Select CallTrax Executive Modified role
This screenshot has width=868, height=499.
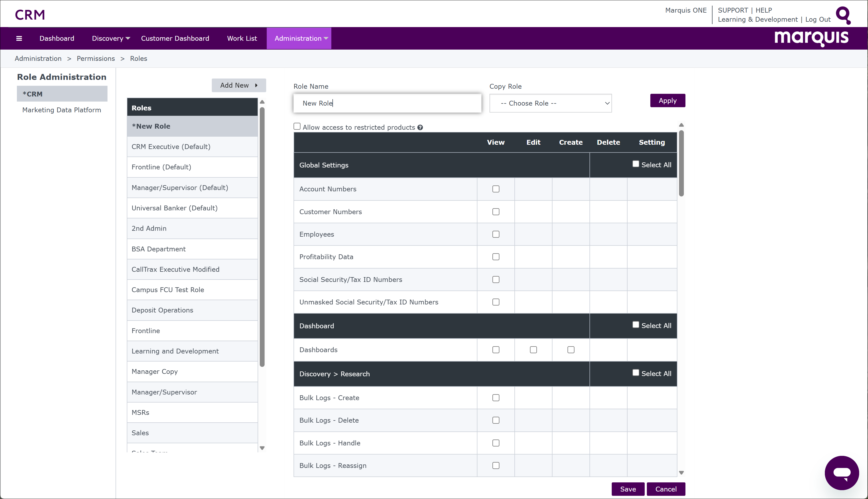192,269
